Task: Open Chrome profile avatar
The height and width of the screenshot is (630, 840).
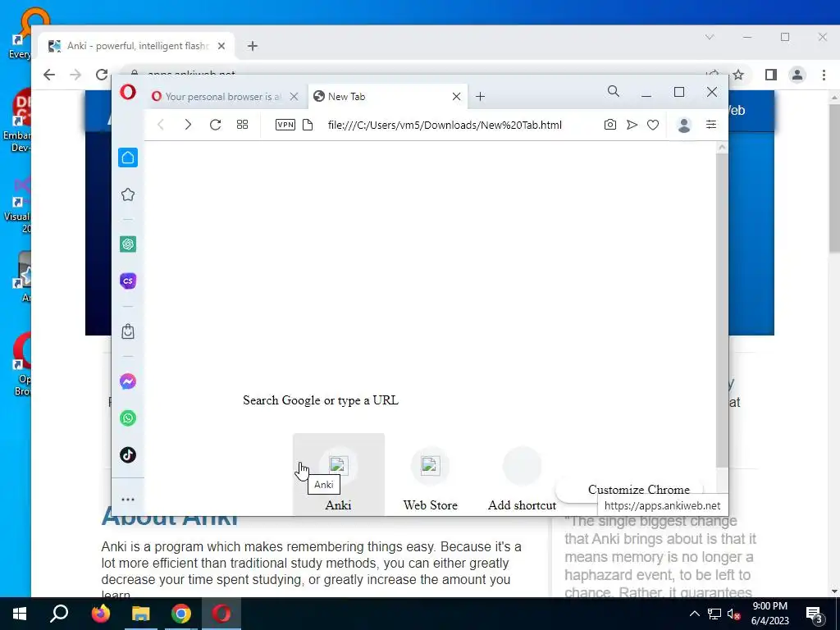Action: [797, 75]
